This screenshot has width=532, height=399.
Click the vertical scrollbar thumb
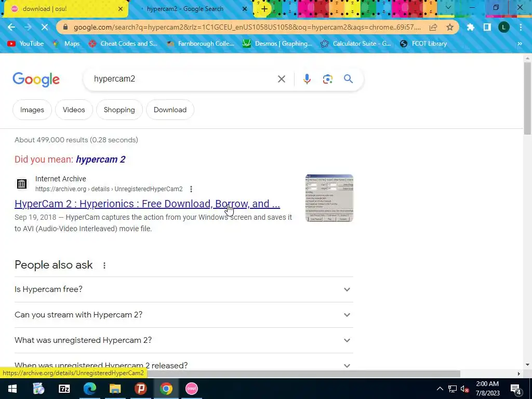coord(527,98)
